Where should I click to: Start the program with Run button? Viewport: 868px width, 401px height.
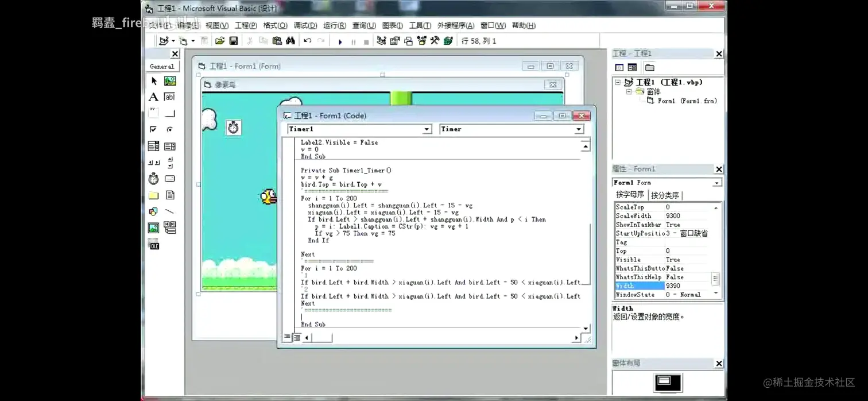(x=340, y=41)
